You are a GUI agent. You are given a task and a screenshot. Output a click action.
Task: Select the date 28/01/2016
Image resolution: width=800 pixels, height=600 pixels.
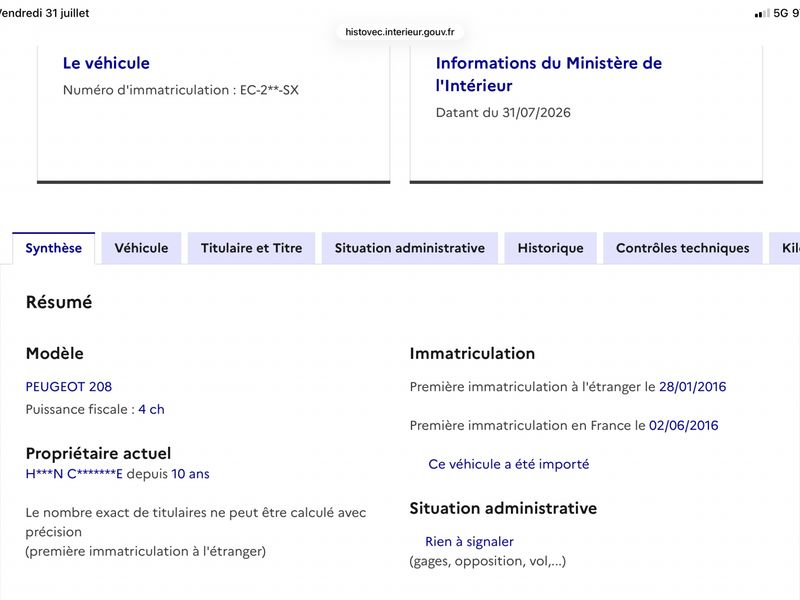tap(692, 387)
